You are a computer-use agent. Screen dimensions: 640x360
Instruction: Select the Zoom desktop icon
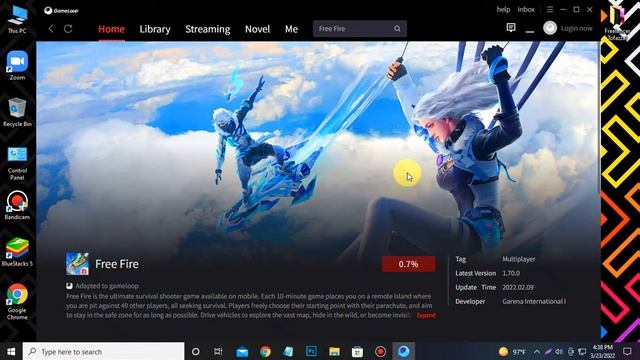(17, 65)
